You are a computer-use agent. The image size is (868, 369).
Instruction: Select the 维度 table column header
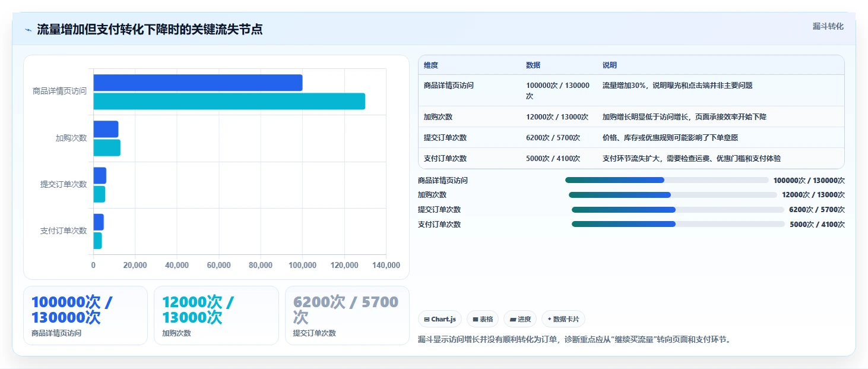431,65
